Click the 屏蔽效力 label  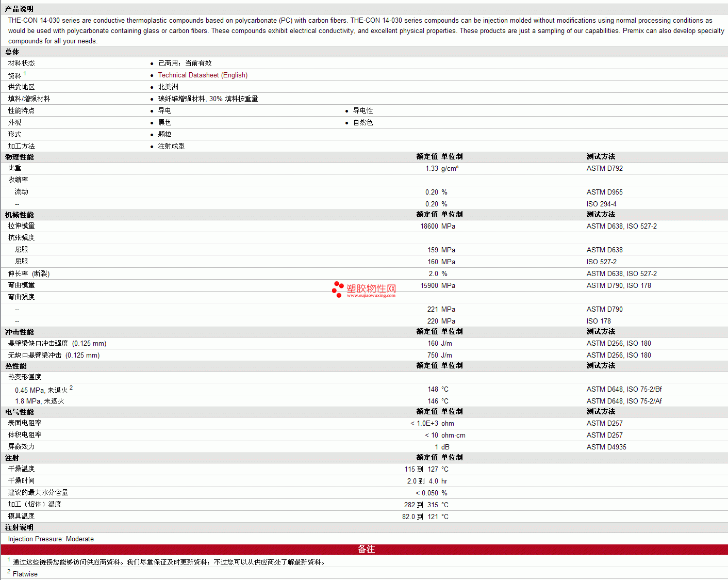click(x=22, y=447)
